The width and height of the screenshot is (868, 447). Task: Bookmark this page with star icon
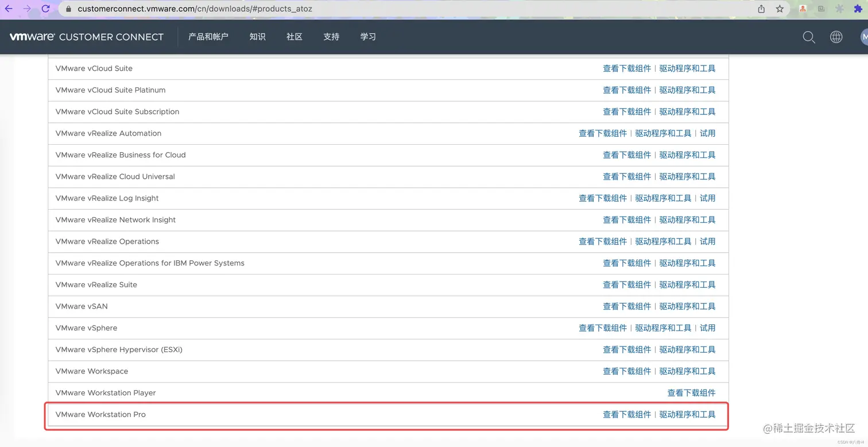780,9
